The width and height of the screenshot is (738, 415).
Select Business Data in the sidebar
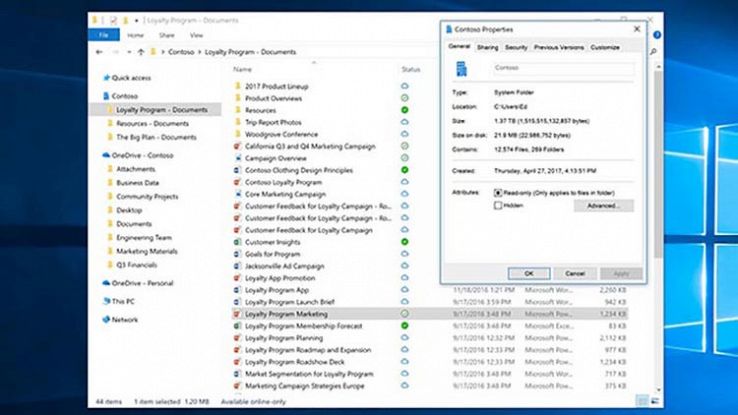(137, 183)
